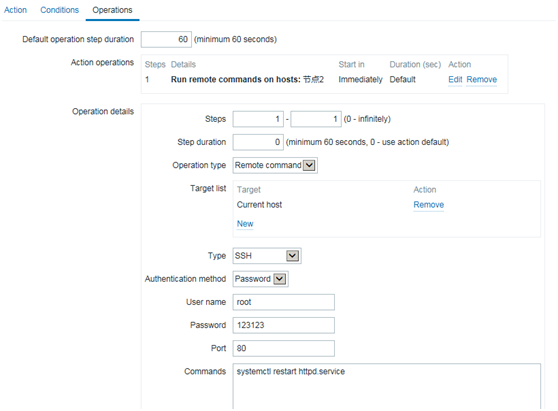
Task: Click the Default operation step duration field
Action: (166, 39)
